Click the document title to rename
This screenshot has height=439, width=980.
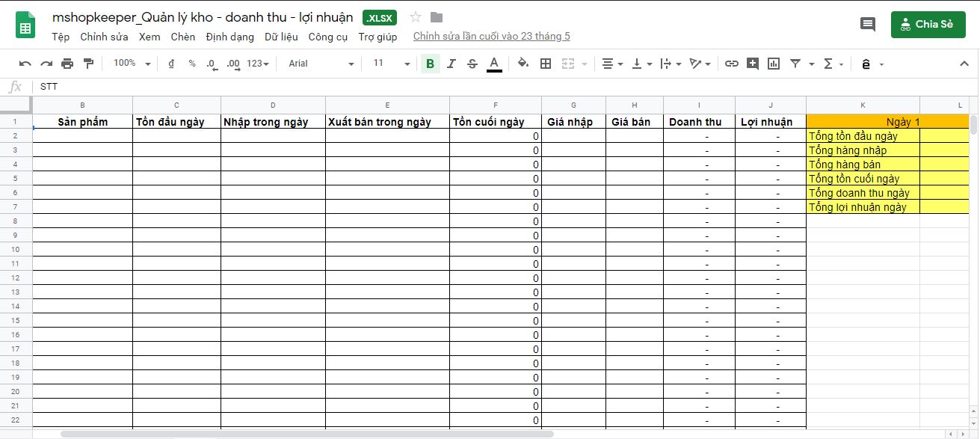point(203,16)
